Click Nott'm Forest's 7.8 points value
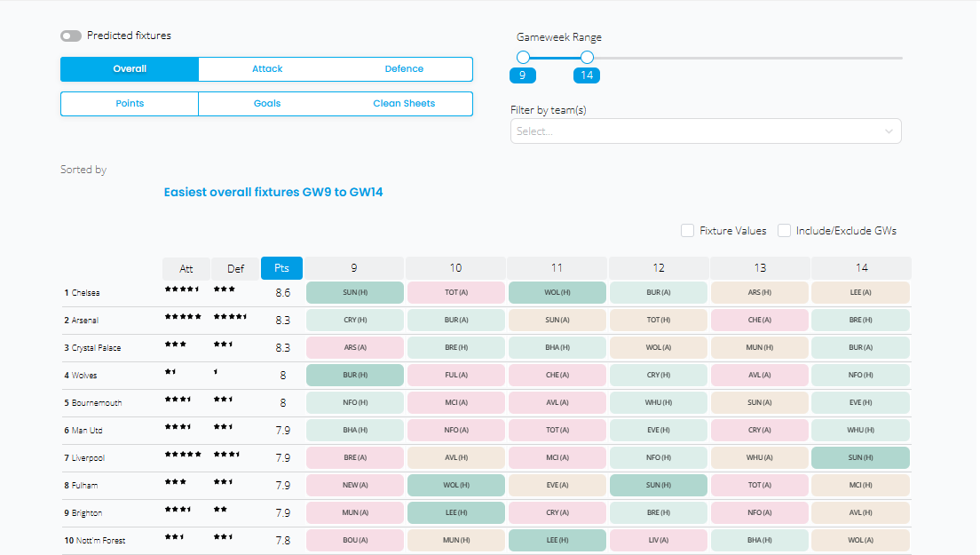The height and width of the screenshot is (555, 980). click(283, 540)
